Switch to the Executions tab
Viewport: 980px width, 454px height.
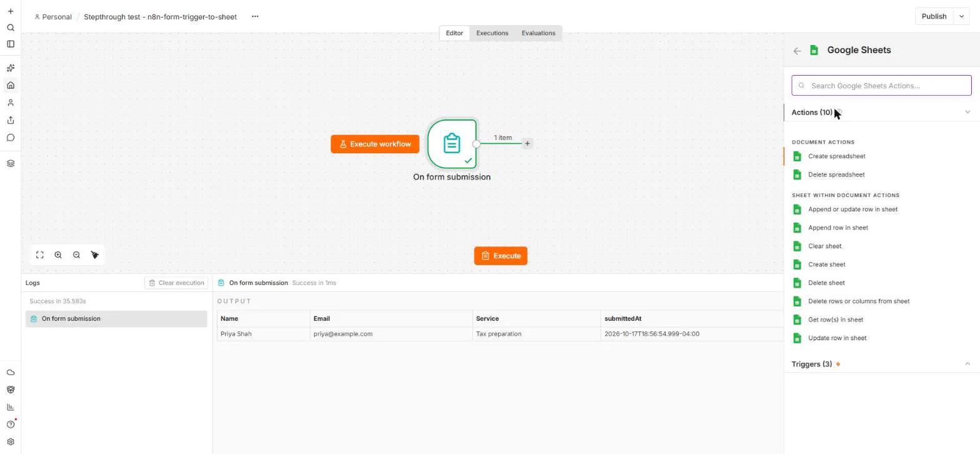pyautogui.click(x=492, y=33)
